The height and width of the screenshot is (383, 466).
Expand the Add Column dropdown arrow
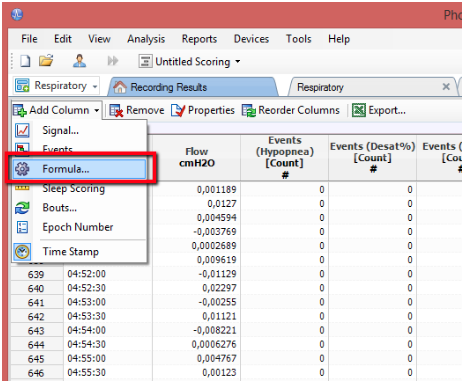tap(96, 110)
